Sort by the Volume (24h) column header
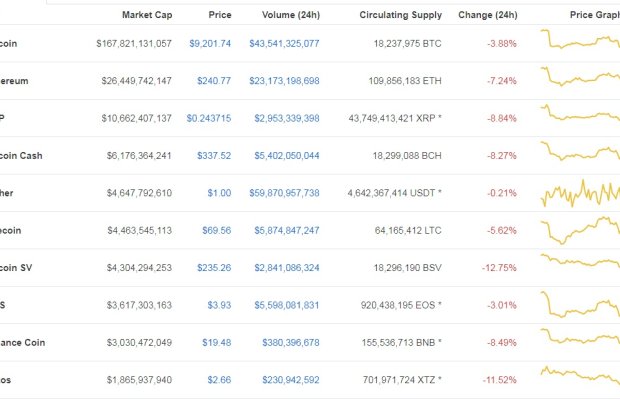 click(291, 15)
